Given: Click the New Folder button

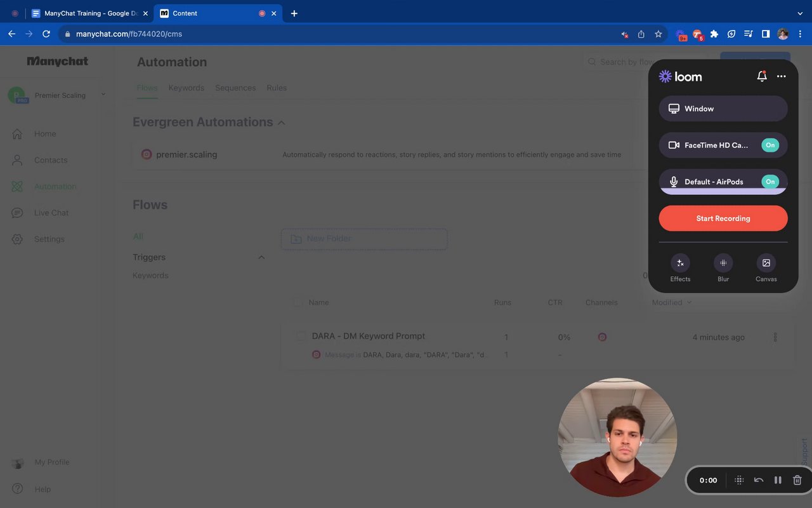Looking at the screenshot, I should point(364,239).
